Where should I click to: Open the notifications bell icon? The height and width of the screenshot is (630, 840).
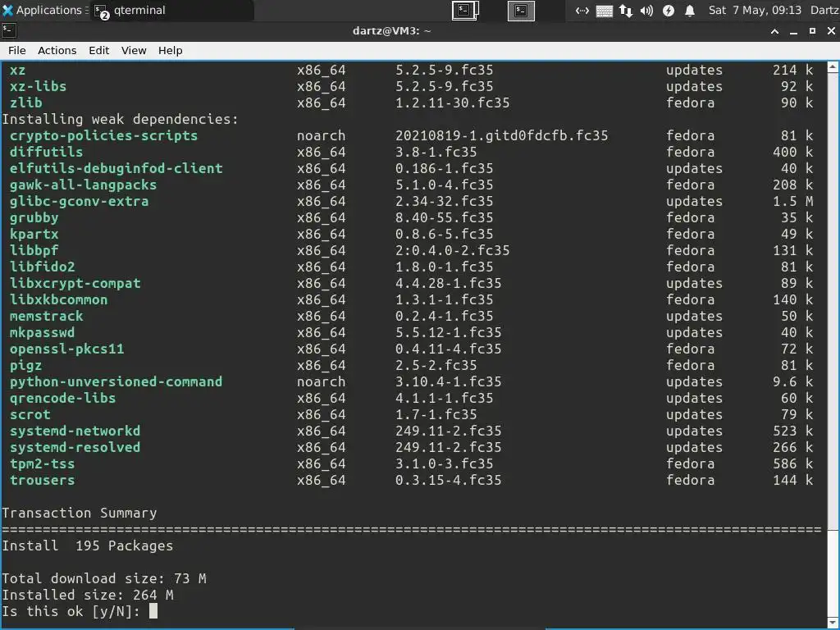[x=690, y=10]
